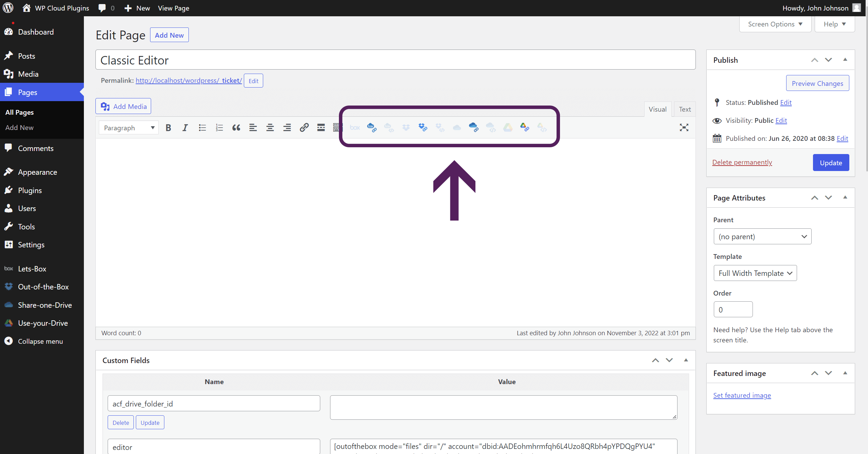Expand the Screen Options panel
Screen dimensions: 868x454
point(775,24)
